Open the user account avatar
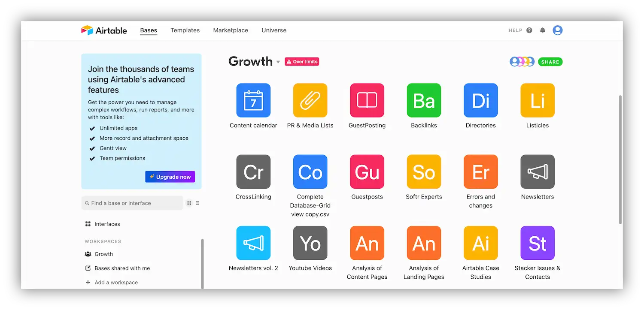Viewport: 644px width, 310px height. tap(558, 30)
